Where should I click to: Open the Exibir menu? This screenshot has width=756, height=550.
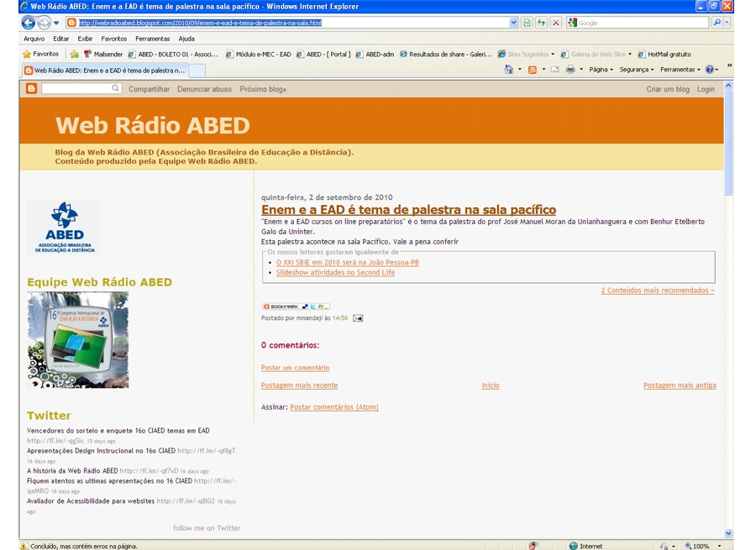coord(85,39)
